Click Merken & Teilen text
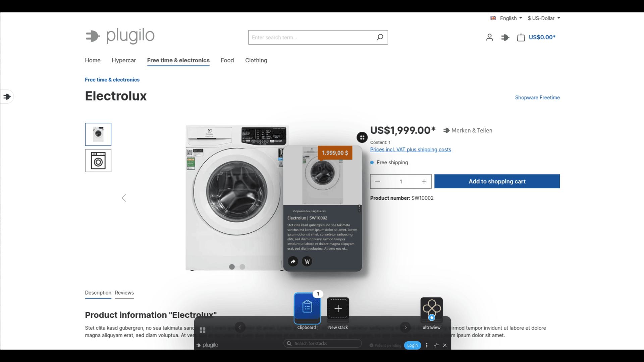The width and height of the screenshot is (644, 362). click(472, 130)
